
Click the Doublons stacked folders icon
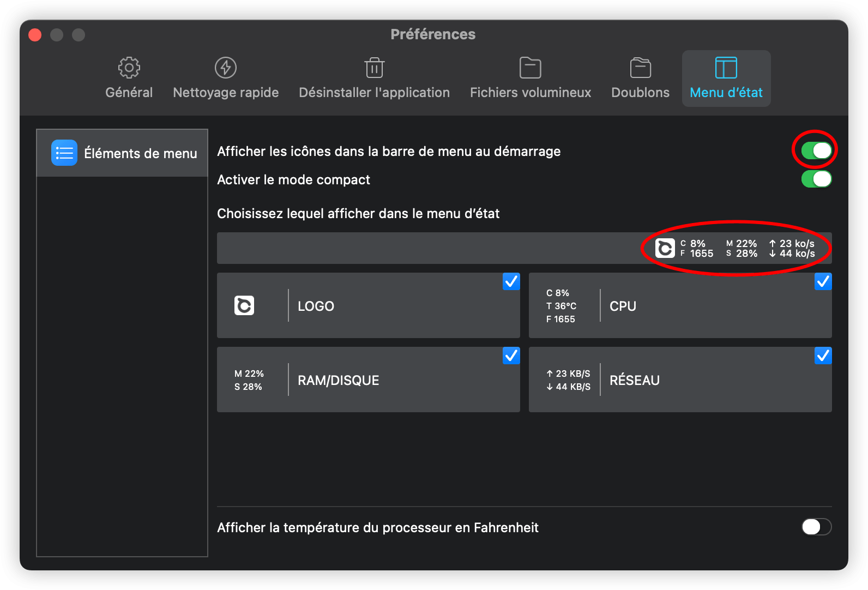pos(641,68)
